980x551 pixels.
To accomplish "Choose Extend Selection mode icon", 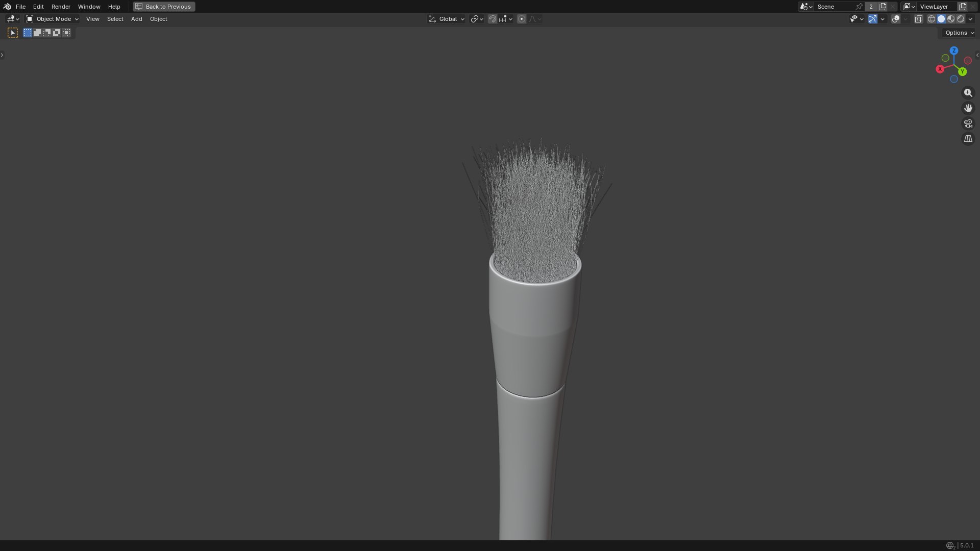I will pos(37,33).
